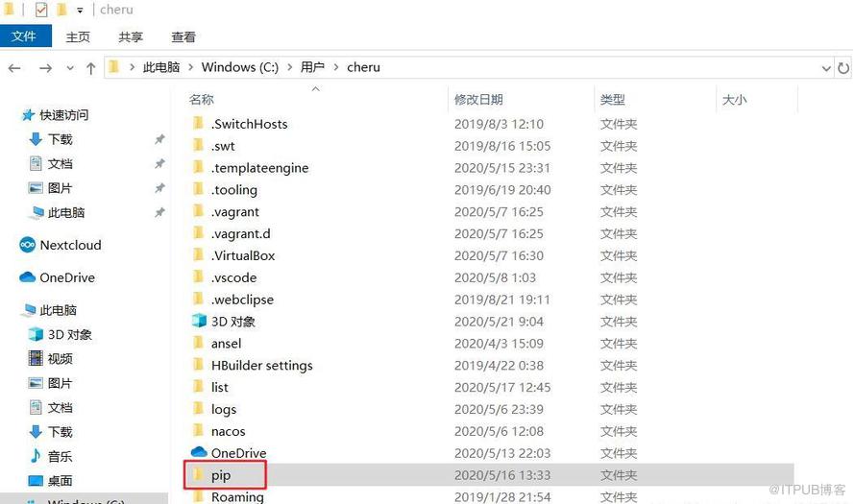
Task: Select the HBuilder settings folder
Action: [x=262, y=366]
